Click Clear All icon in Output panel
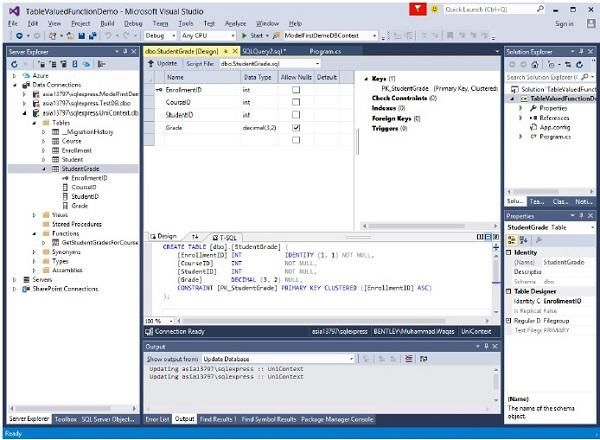Image resolution: width=600 pixels, height=440 pixels. click(409, 359)
